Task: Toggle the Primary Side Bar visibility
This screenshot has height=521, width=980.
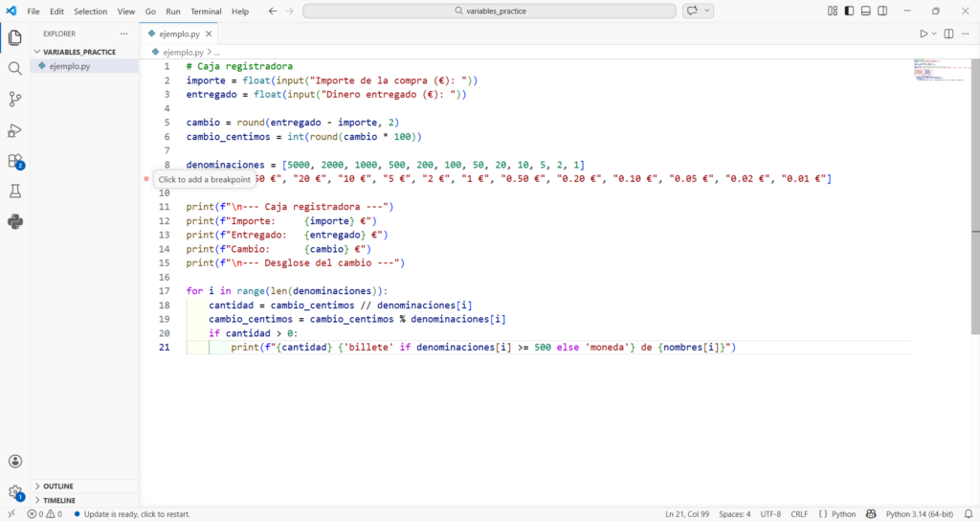Action: [849, 11]
